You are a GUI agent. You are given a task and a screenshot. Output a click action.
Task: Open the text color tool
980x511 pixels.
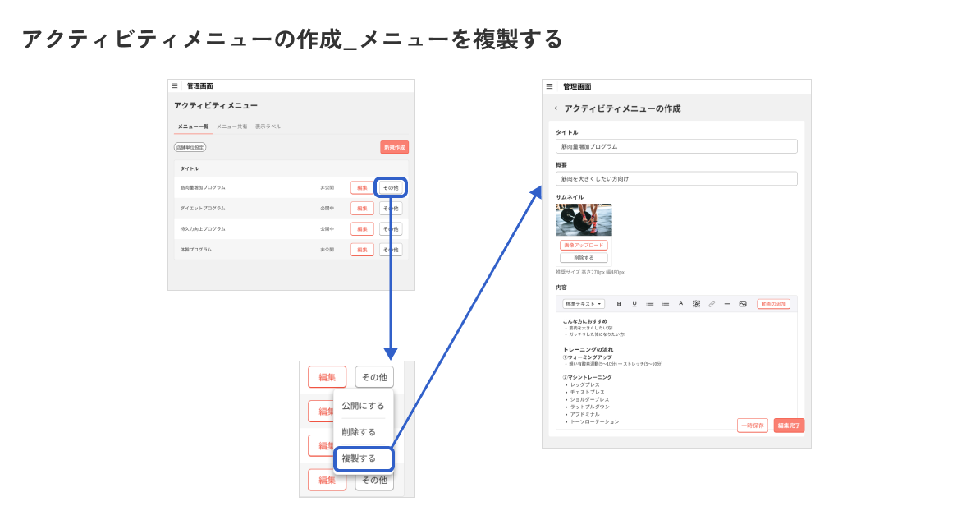(x=680, y=304)
